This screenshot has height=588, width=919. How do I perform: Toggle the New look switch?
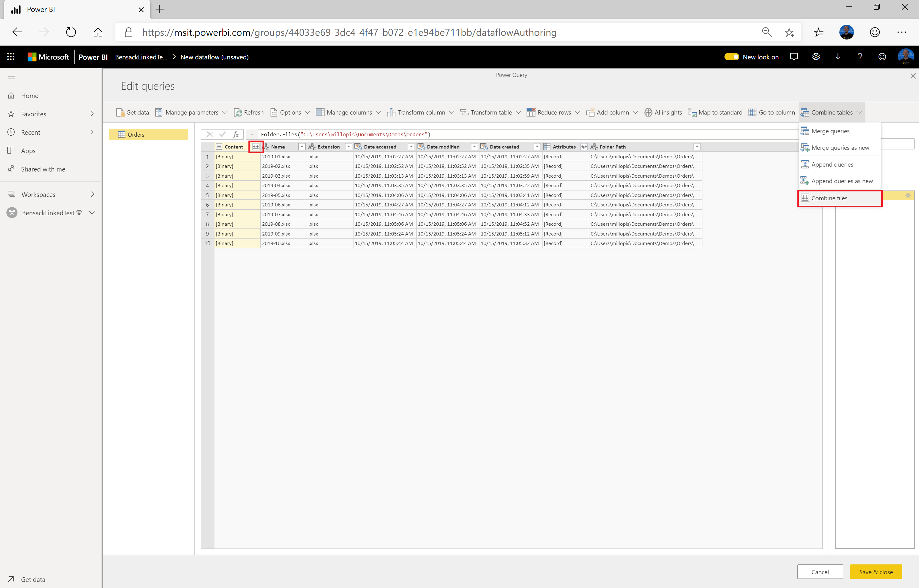tap(732, 57)
